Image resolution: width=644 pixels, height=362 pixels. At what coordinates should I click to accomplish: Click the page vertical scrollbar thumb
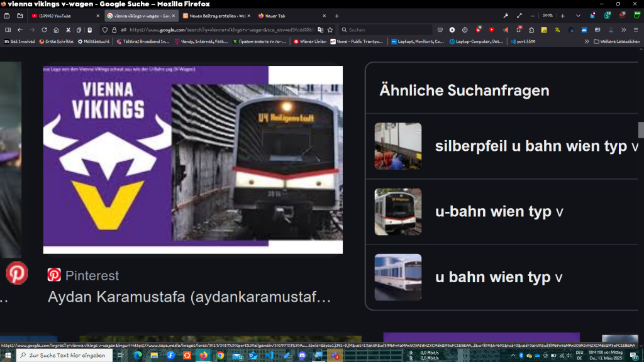tap(641, 130)
